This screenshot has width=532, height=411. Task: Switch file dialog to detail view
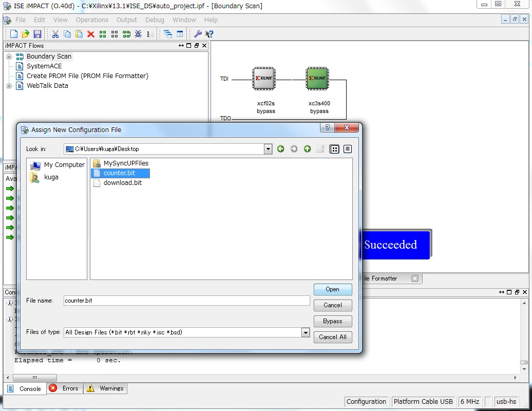(348, 149)
